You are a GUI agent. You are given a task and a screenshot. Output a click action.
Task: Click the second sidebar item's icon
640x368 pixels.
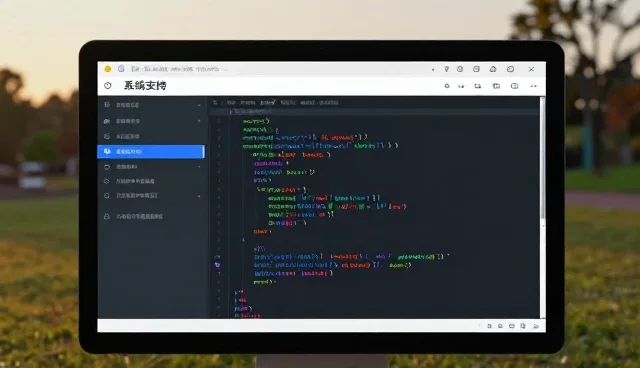tap(107, 121)
